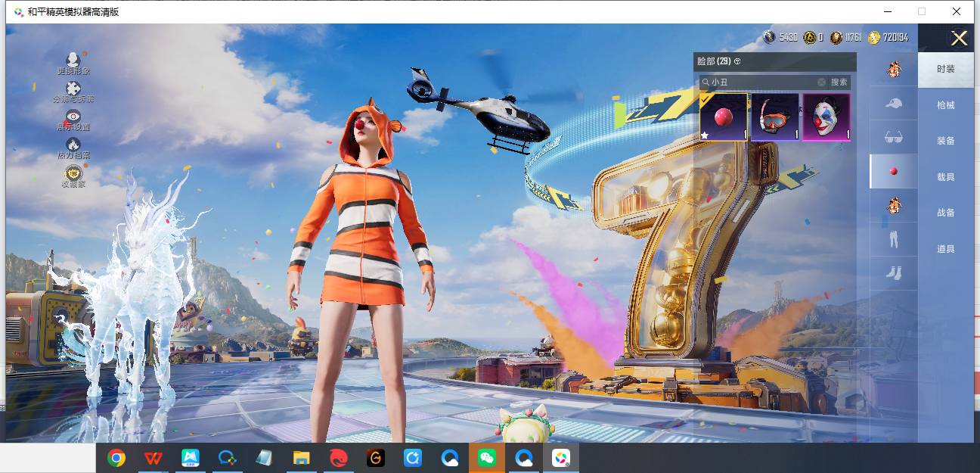This screenshot has width=980, height=473.
Task: Open the black G icon app in the taskbar
Action: [x=376, y=458]
